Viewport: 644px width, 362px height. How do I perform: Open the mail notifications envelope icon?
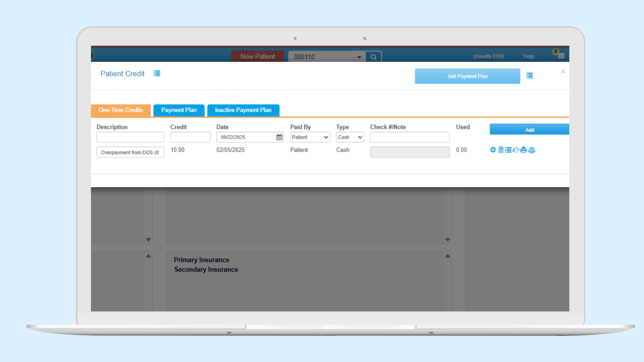coord(561,56)
